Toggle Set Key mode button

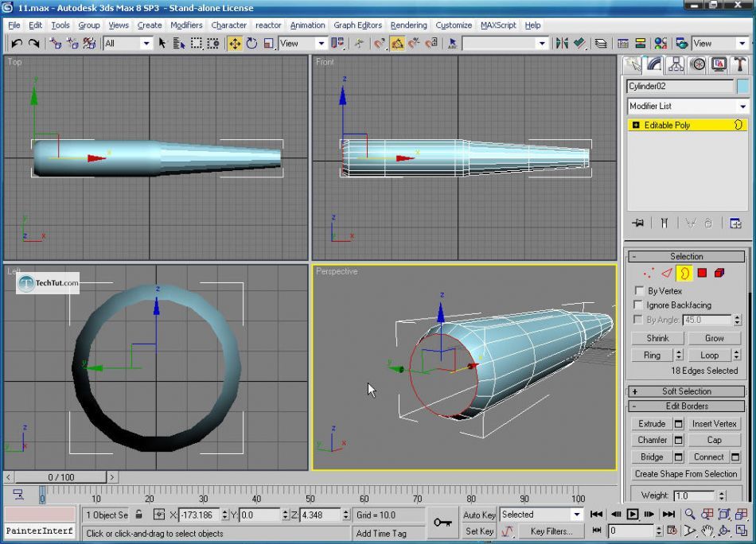click(x=479, y=531)
